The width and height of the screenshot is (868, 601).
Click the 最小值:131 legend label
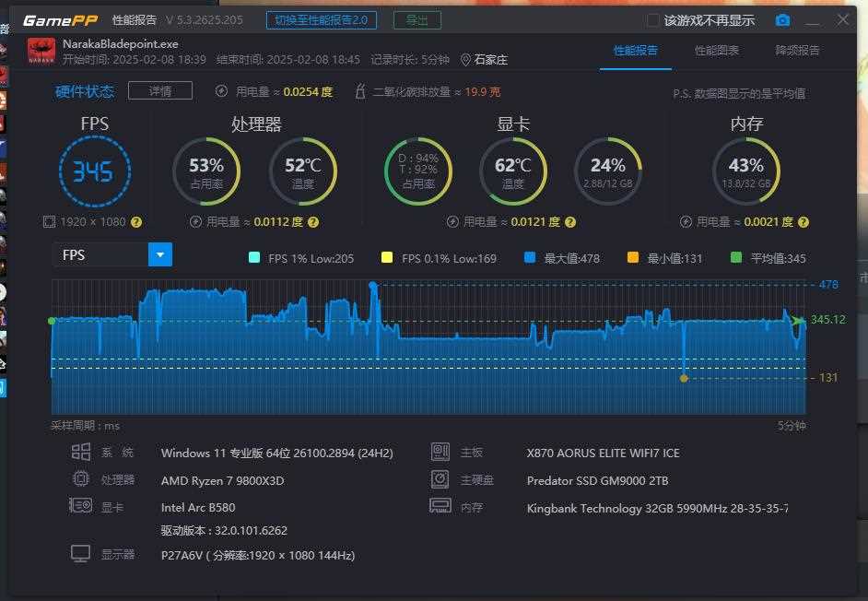pos(674,258)
